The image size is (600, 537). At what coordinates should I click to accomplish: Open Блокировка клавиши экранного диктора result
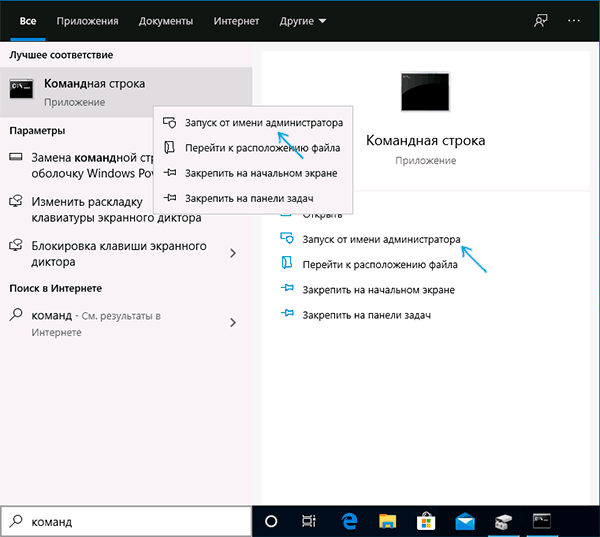[119, 253]
